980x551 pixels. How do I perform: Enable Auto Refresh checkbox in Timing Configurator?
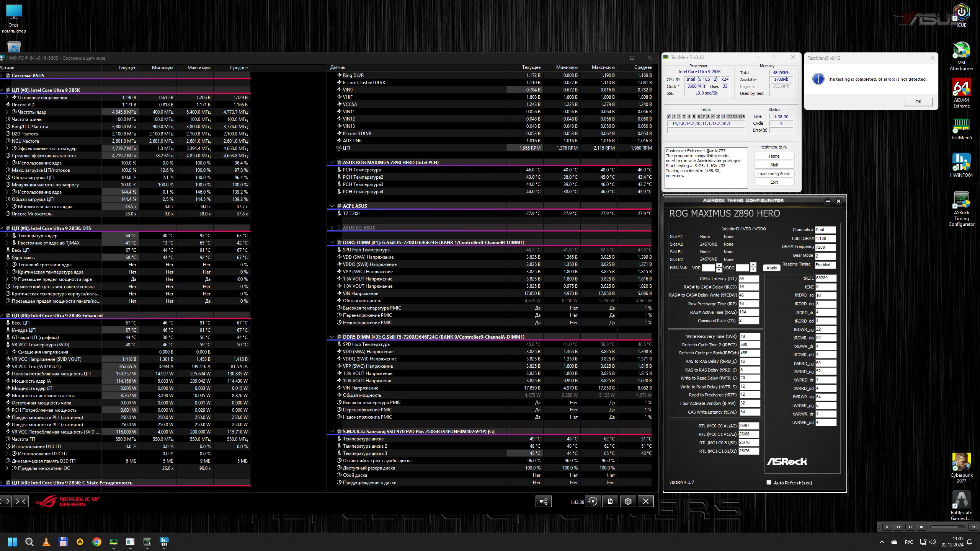[x=769, y=483]
